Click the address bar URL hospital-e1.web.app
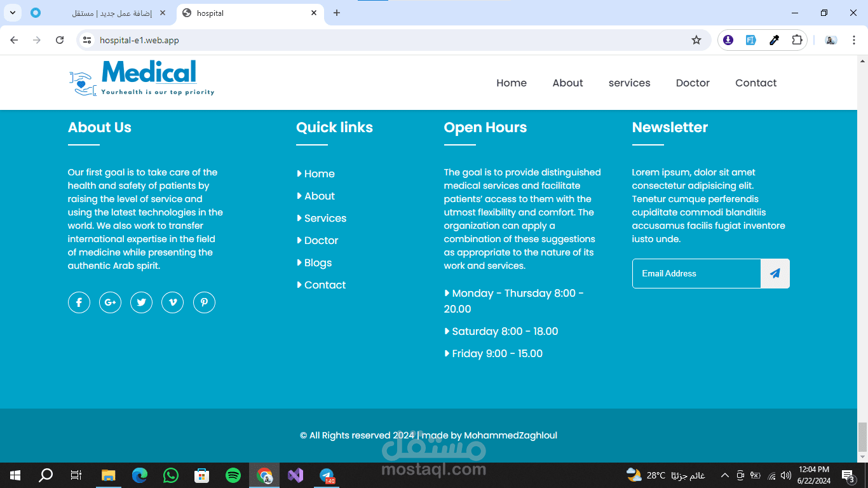868x488 pixels. (x=139, y=40)
